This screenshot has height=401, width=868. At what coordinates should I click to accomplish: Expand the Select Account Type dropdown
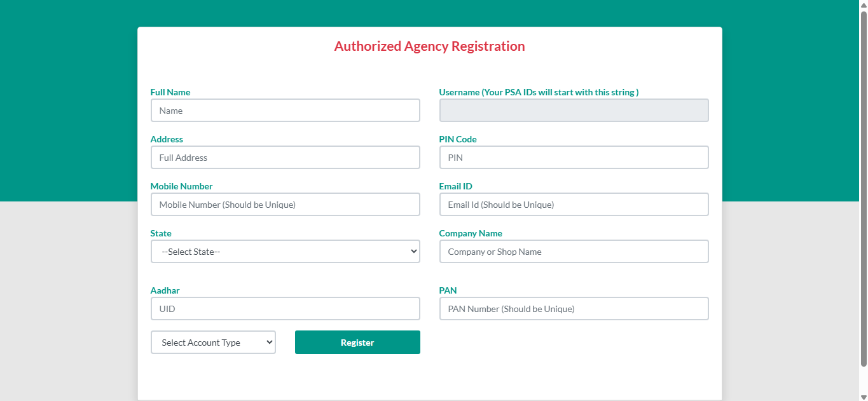click(x=213, y=343)
